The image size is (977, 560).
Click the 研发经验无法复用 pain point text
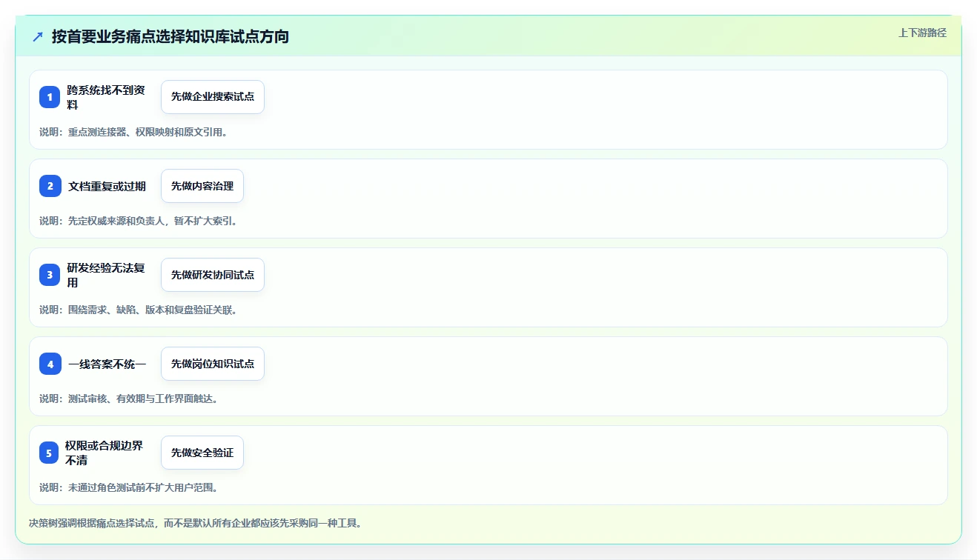(107, 275)
